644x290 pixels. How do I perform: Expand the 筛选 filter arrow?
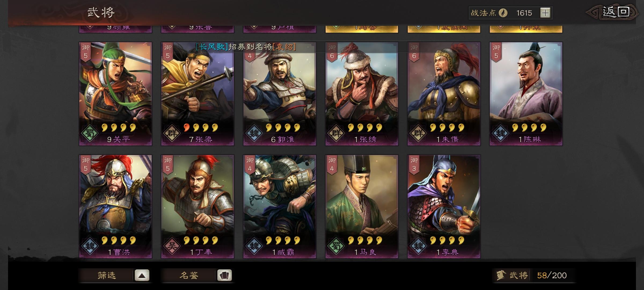142,275
